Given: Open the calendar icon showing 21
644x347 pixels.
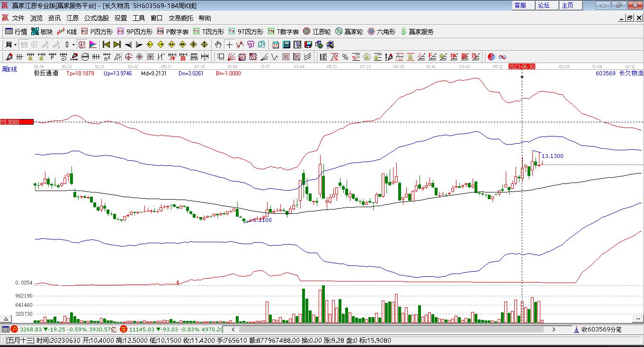Looking at the screenshot, I should point(276,45).
